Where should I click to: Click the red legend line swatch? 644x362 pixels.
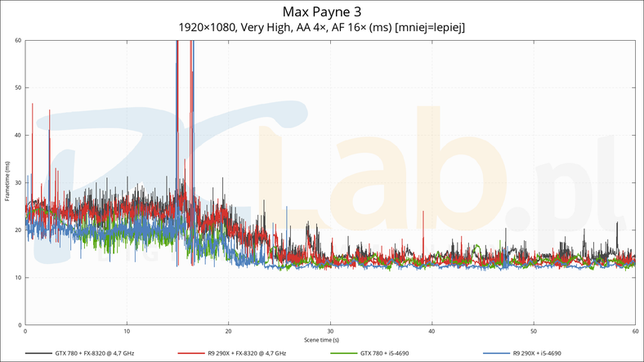(x=191, y=353)
